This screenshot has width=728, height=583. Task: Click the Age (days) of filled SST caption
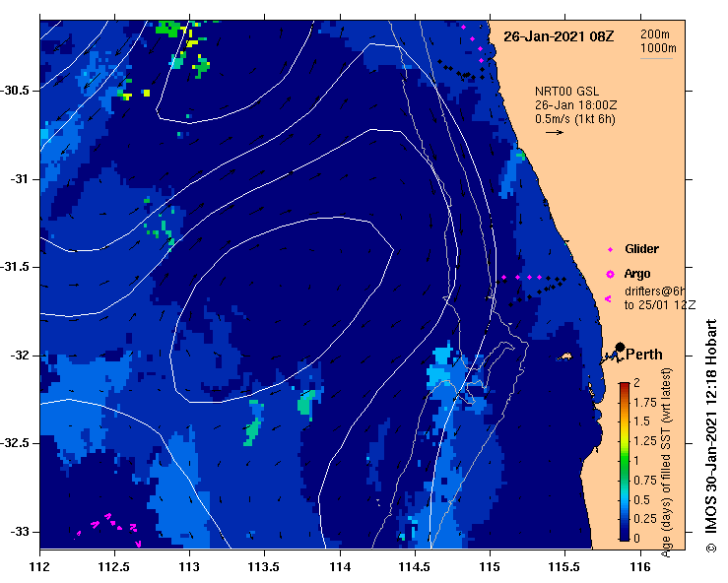click(x=666, y=463)
